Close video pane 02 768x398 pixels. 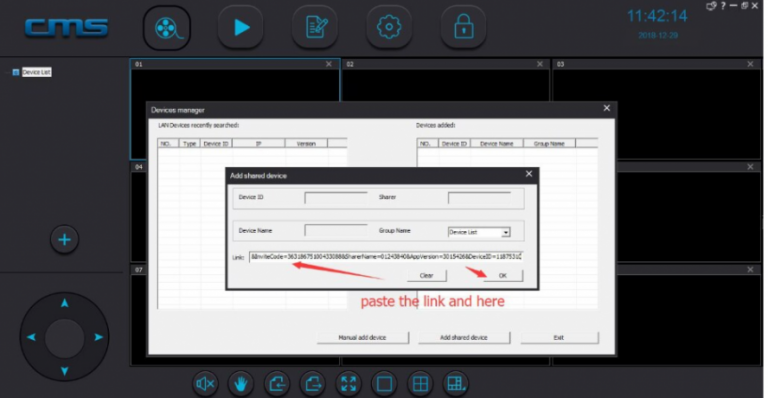coord(540,64)
